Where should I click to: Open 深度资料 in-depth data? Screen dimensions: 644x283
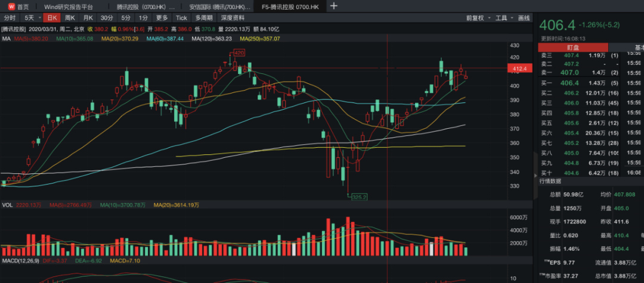[233, 18]
